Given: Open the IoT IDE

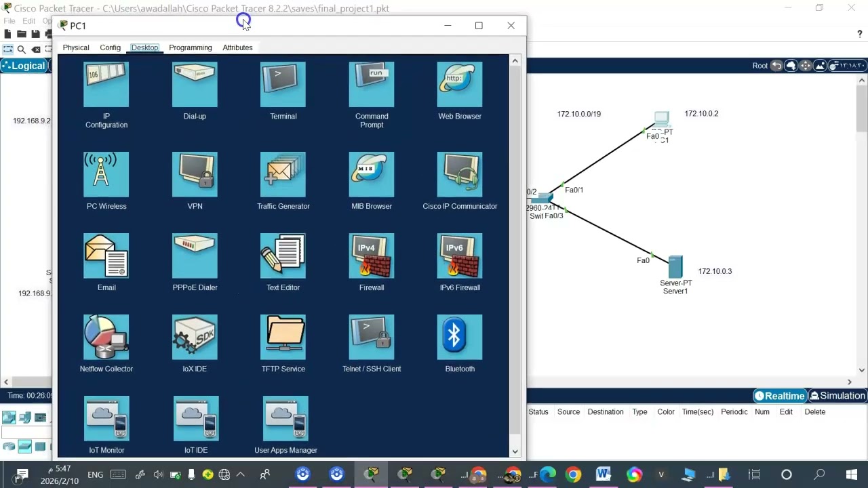Looking at the screenshot, I should [196, 418].
